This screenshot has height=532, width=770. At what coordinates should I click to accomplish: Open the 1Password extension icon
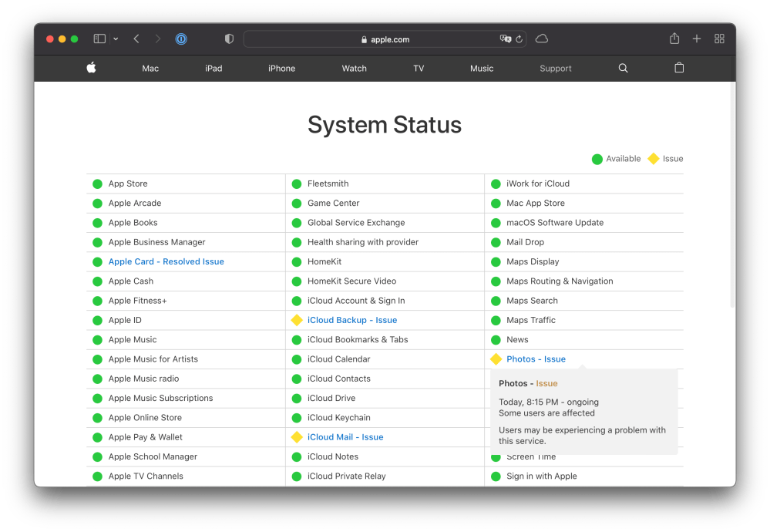click(x=181, y=39)
